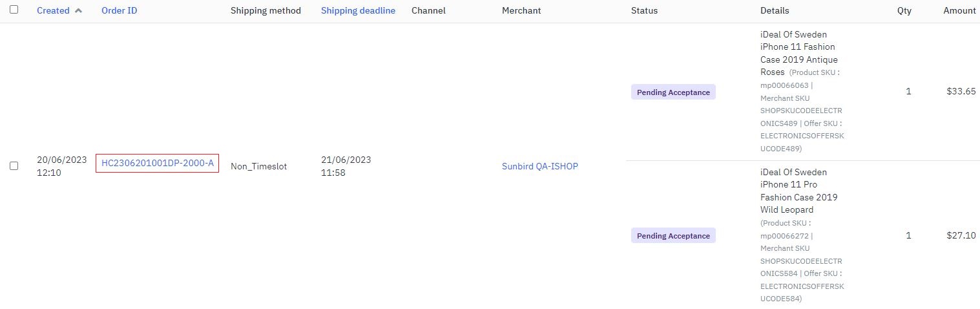Click the Channel column header
Image resolution: width=980 pixels, height=309 pixels.
point(428,11)
